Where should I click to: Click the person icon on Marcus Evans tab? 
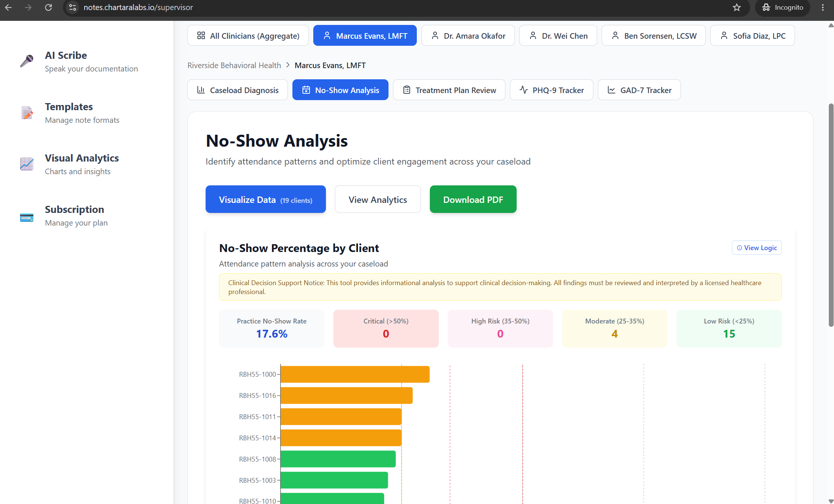327,35
